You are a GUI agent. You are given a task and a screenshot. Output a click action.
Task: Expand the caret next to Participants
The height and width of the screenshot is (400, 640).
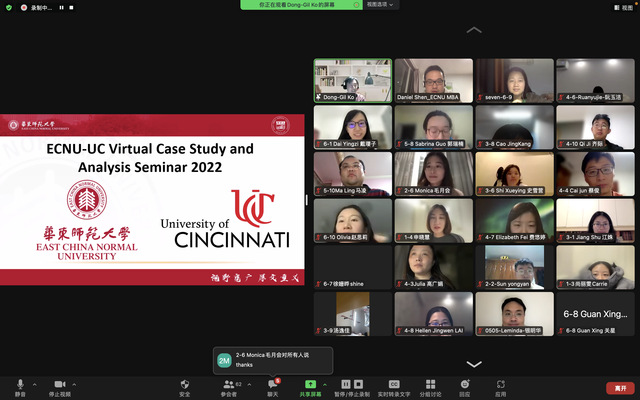[249, 384]
